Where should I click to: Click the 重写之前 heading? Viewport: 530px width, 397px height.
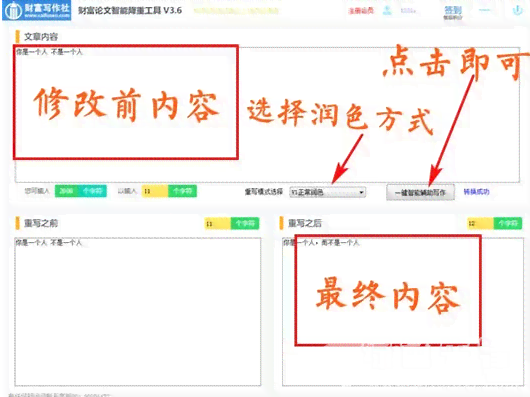(x=41, y=223)
